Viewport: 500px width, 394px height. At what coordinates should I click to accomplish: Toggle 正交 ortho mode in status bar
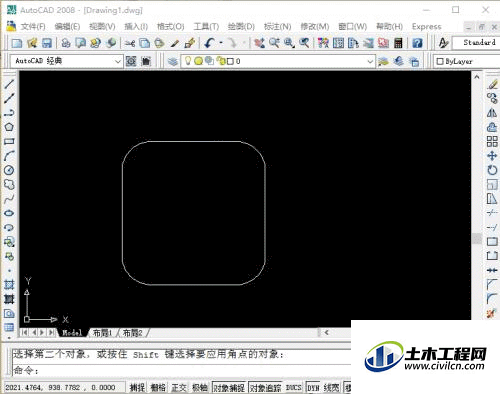(179, 388)
